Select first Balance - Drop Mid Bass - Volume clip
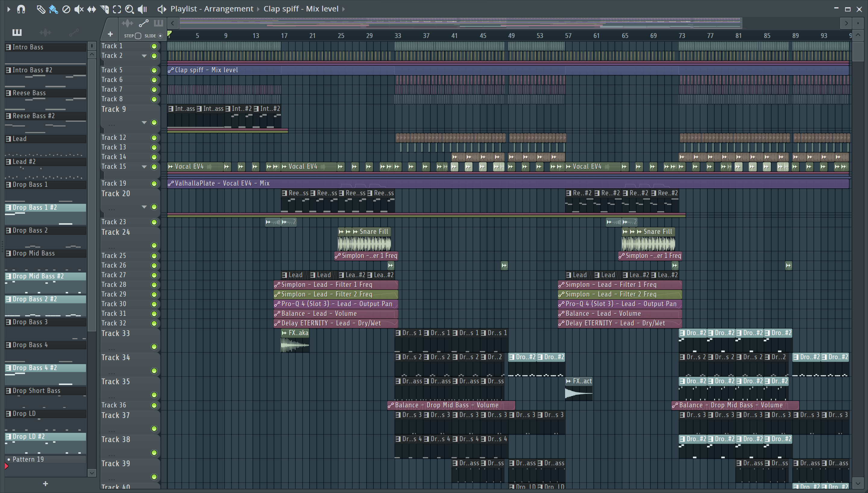 pyautogui.click(x=451, y=405)
